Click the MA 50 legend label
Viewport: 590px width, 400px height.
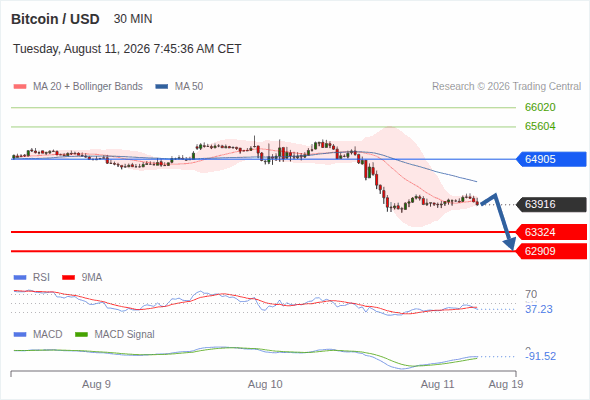pyautogui.click(x=189, y=87)
